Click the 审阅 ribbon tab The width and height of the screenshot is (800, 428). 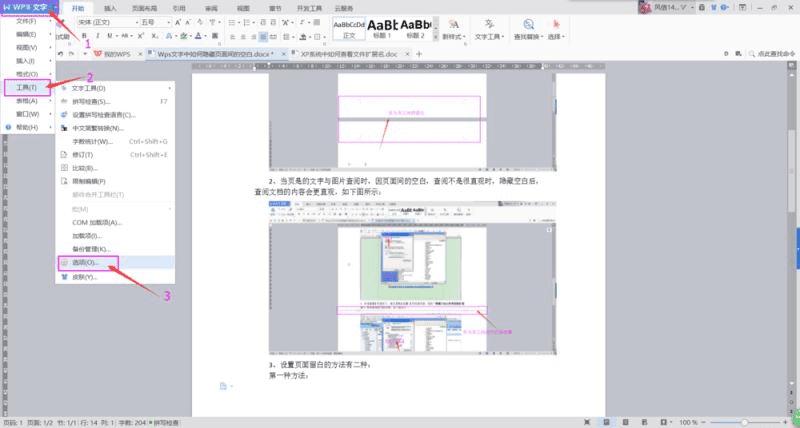pyautogui.click(x=211, y=9)
